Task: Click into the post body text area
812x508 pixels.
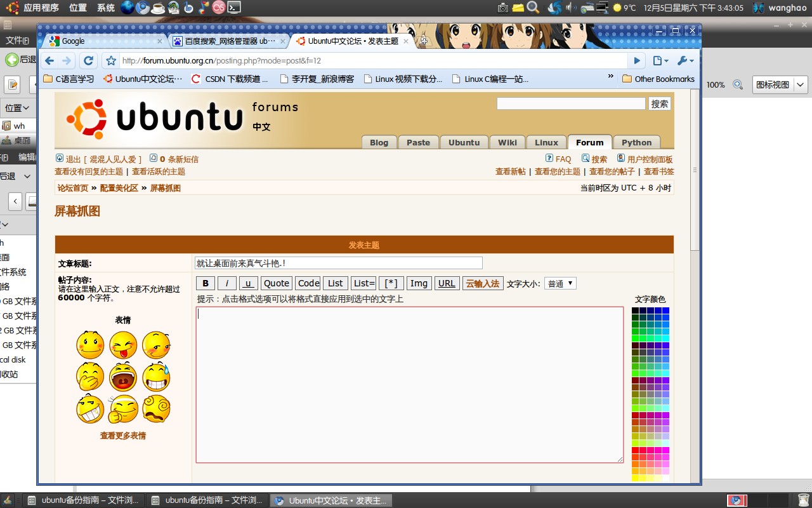Action: click(x=410, y=385)
